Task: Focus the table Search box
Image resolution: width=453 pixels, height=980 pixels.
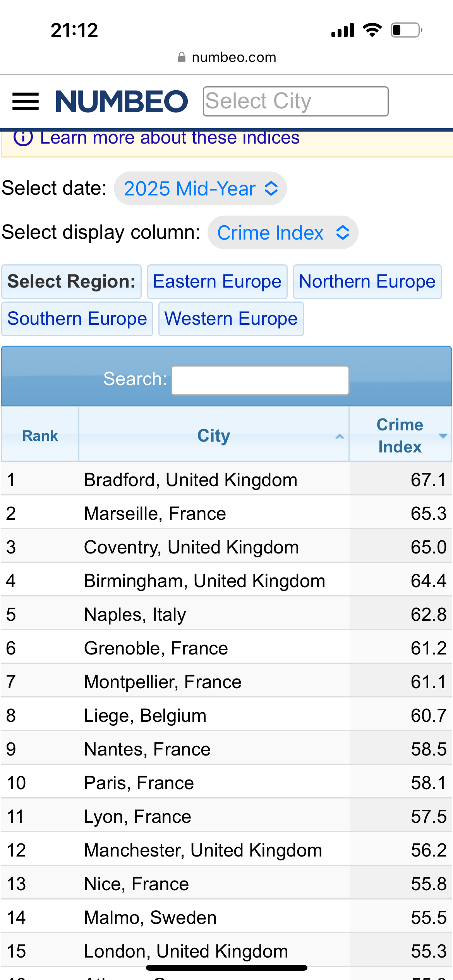Action: [x=260, y=380]
